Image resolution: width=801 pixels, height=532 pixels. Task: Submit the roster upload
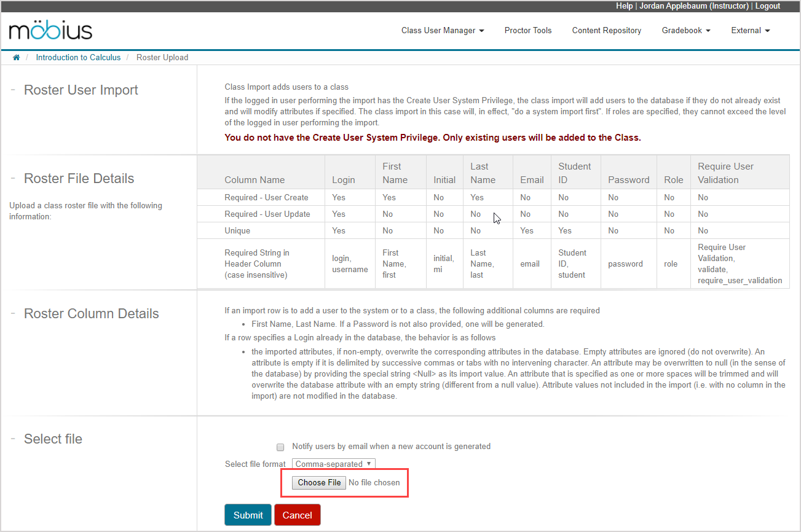248,515
